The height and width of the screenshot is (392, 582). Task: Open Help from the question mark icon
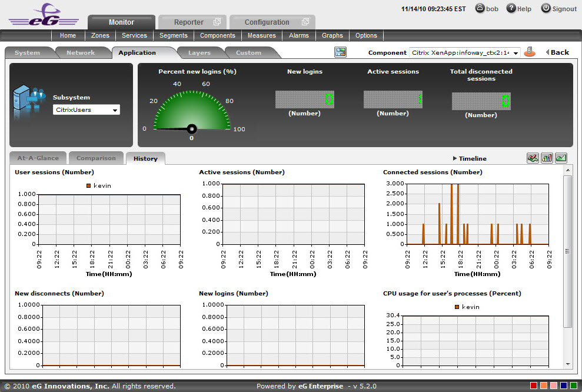point(511,8)
